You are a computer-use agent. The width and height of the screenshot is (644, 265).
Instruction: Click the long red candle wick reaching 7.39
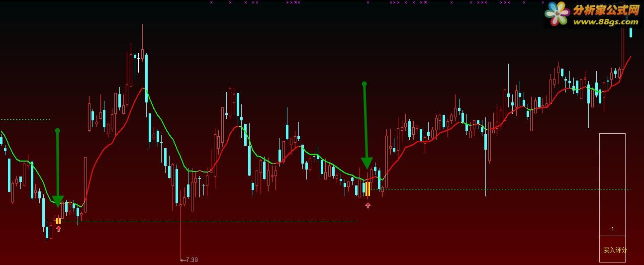coord(180,234)
